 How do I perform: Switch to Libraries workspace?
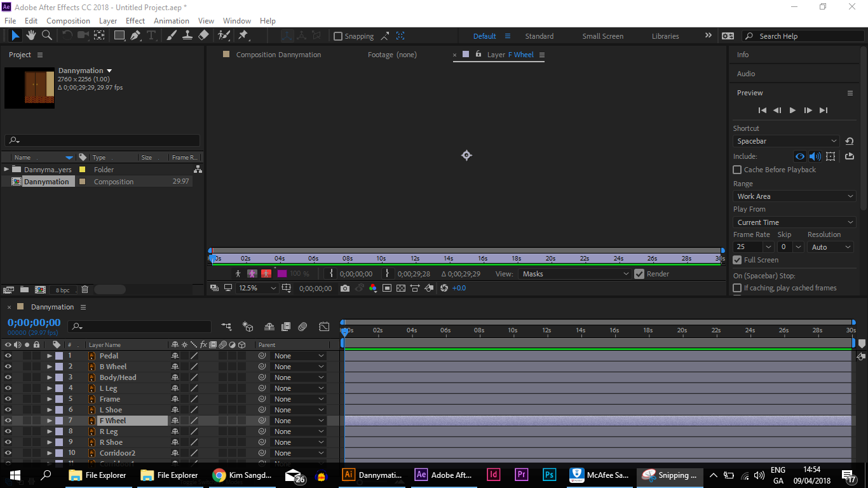click(x=665, y=36)
